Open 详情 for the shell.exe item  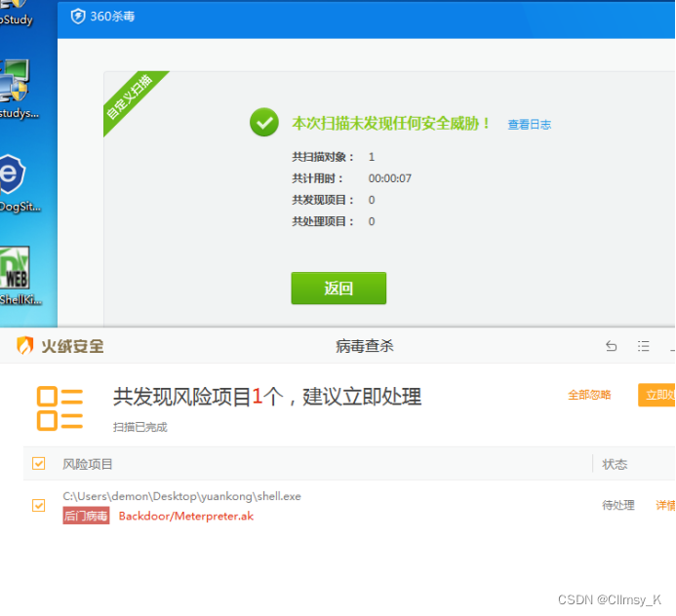click(665, 505)
